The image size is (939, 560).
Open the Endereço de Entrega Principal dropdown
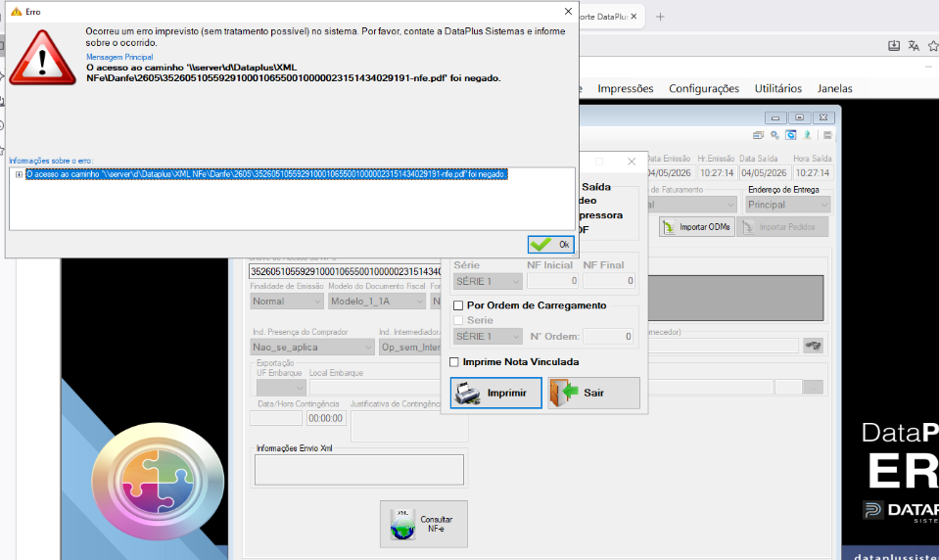pos(788,205)
